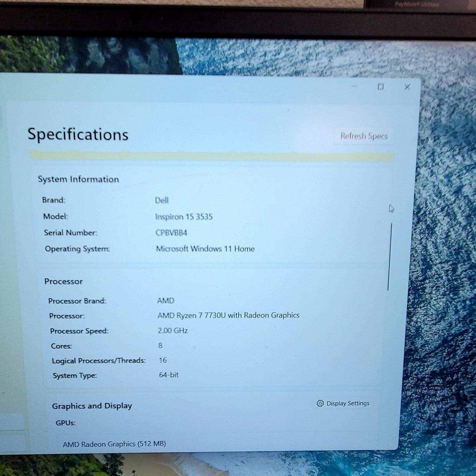Click the Processor Brand value AMD
The image size is (476, 476).
166,301
